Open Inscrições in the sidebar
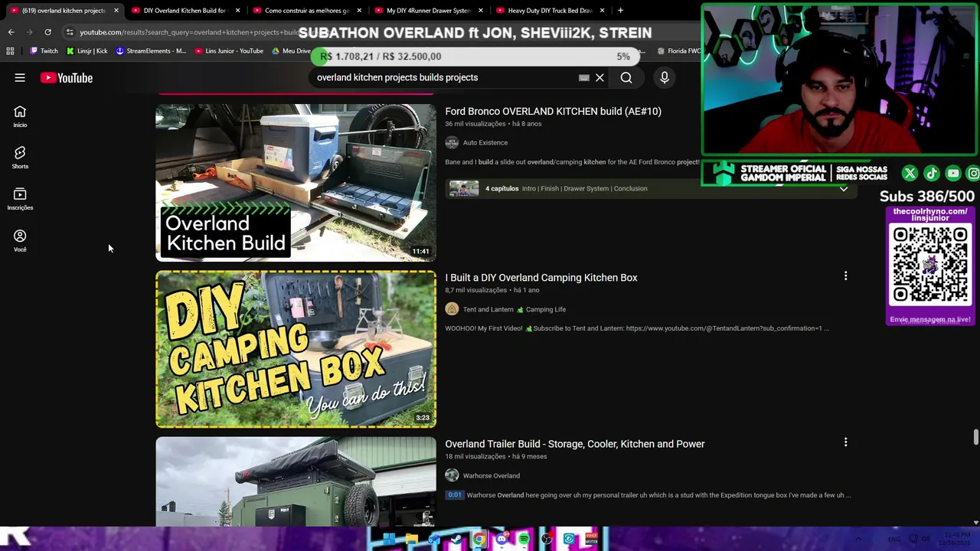 coord(20,199)
